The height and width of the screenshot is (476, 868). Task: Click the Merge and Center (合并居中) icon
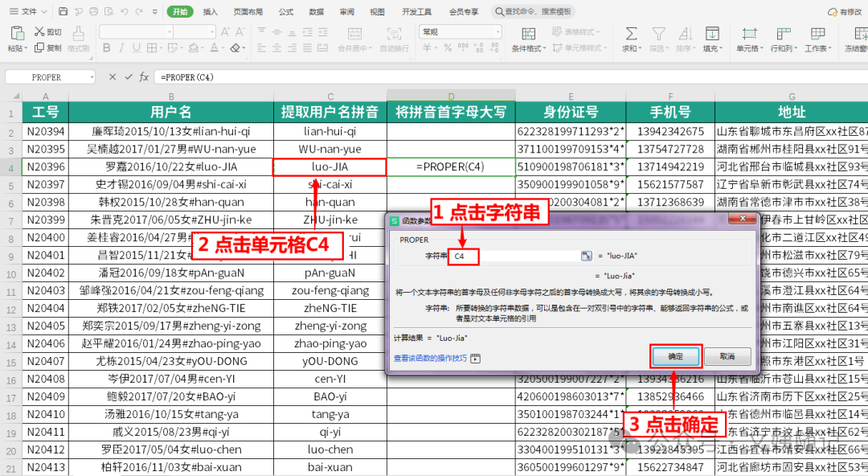[355, 34]
